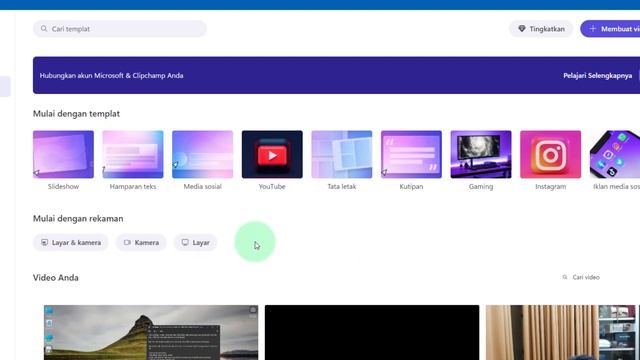The image size is (640, 360).
Task: Open the Hamparan teks template thumbnail
Action: click(133, 154)
